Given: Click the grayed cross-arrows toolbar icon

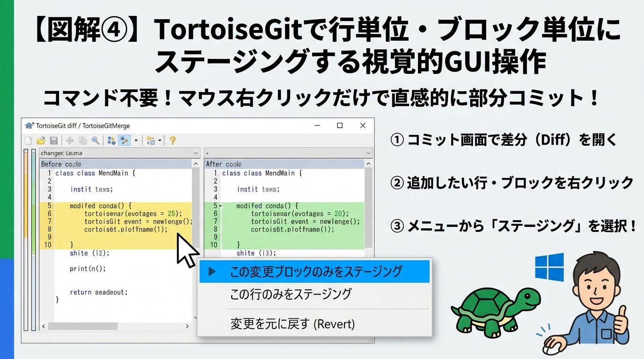Looking at the screenshot, I should [70, 140].
